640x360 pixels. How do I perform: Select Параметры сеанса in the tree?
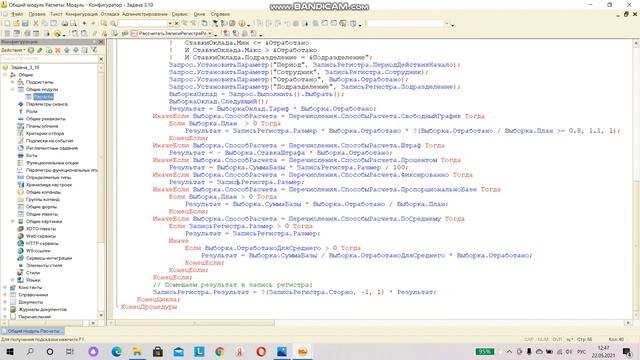tap(47, 104)
